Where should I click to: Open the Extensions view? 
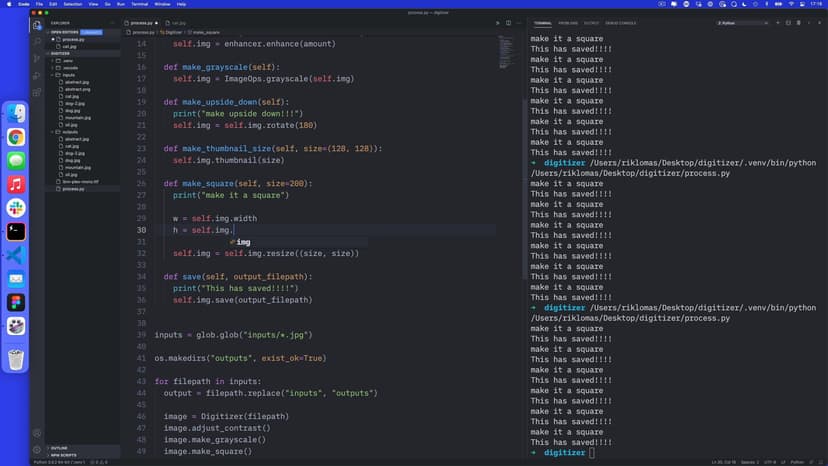pos(37,91)
